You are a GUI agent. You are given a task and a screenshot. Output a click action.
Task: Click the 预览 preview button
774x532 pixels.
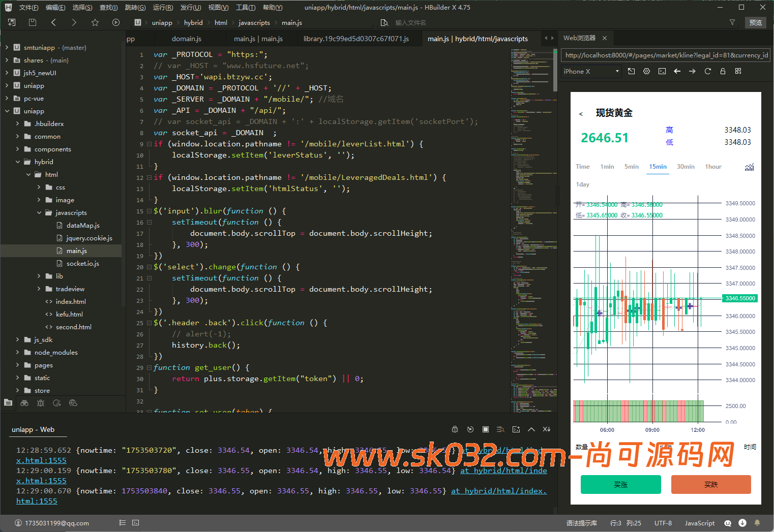tap(755, 22)
